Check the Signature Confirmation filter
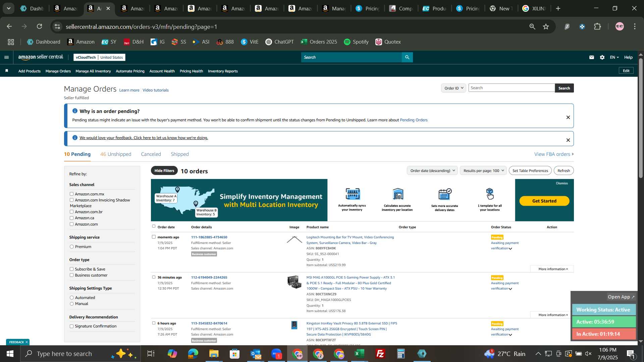 click(71, 326)
